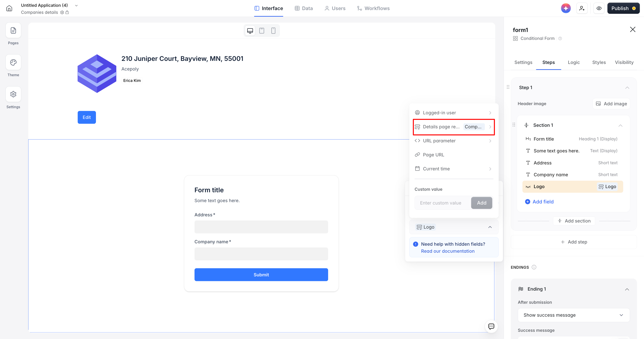The width and height of the screenshot is (644, 339).
Task: Open the chat support icon
Action: point(491,326)
